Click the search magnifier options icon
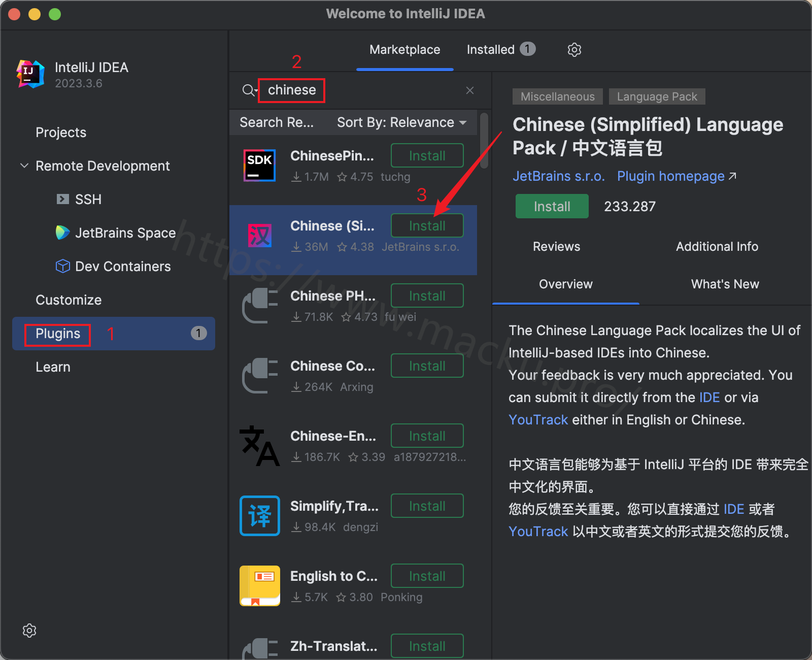Image resolution: width=812 pixels, height=660 pixels. (250, 90)
